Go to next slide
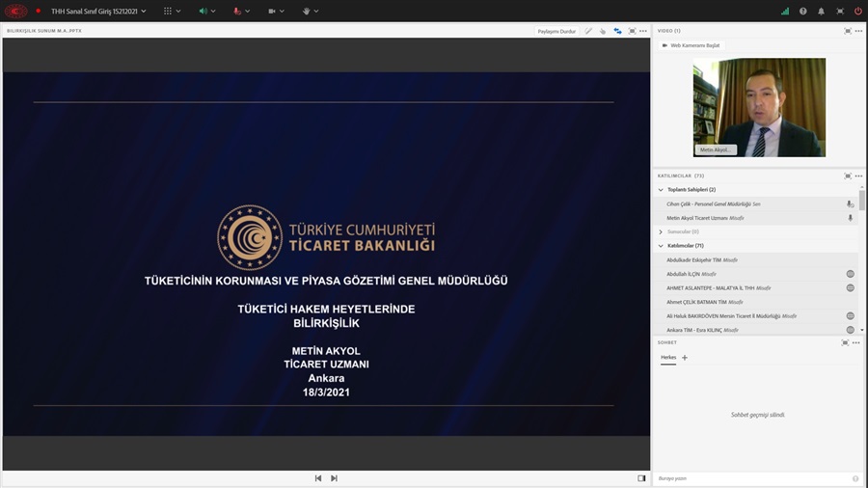Image resolution: width=868 pixels, height=488 pixels. [x=334, y=478]
